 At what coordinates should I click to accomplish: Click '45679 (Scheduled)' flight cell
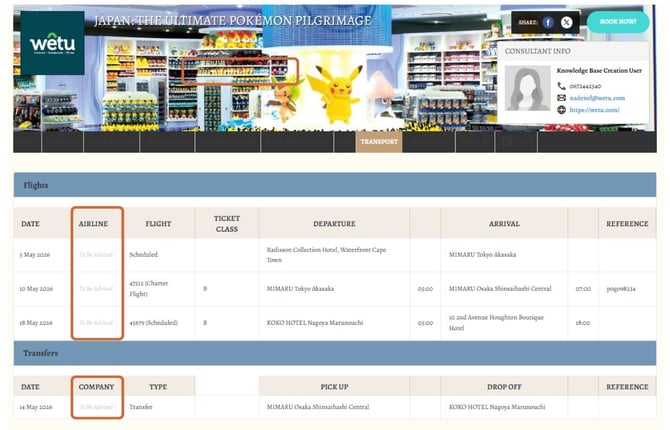(153, 323)
